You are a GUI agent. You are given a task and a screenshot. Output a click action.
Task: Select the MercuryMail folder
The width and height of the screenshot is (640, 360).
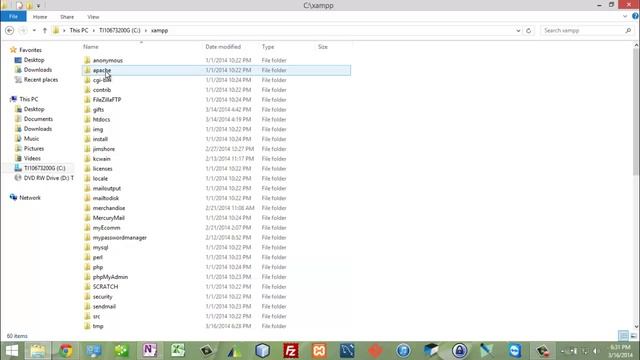(109, 218)
